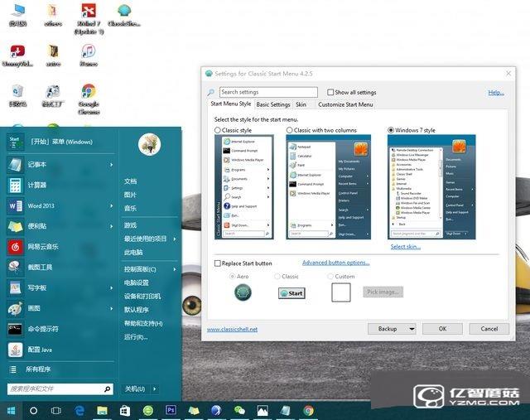The height and width of the screenshot is (420, 530).
Task: Open Word 2013 from the start menu
Action: [41, 205]
